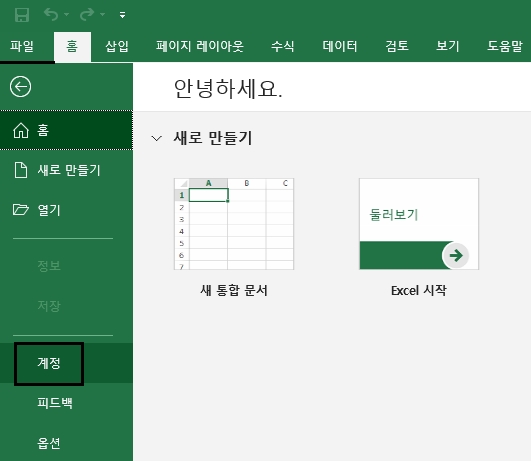Open the 데이터 ribbon tab
Screen dimensions: 531x461
(340, 46)
